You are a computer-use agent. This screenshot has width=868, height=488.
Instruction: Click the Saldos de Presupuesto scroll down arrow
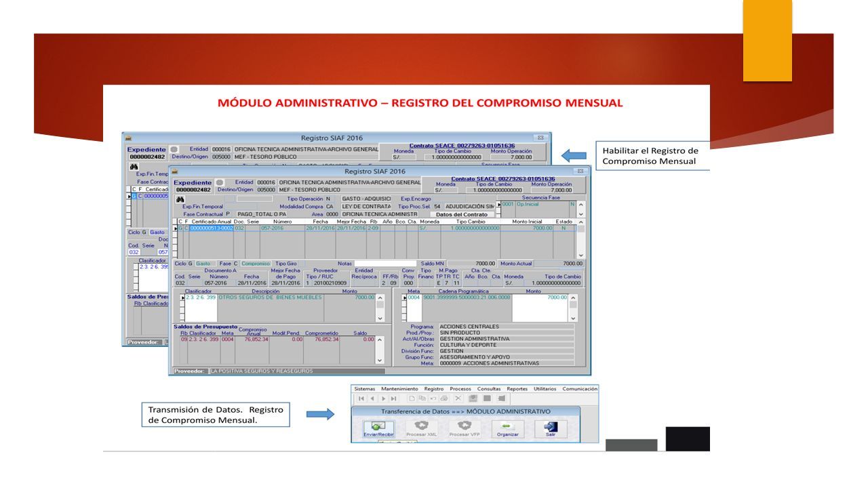[380, 360]
